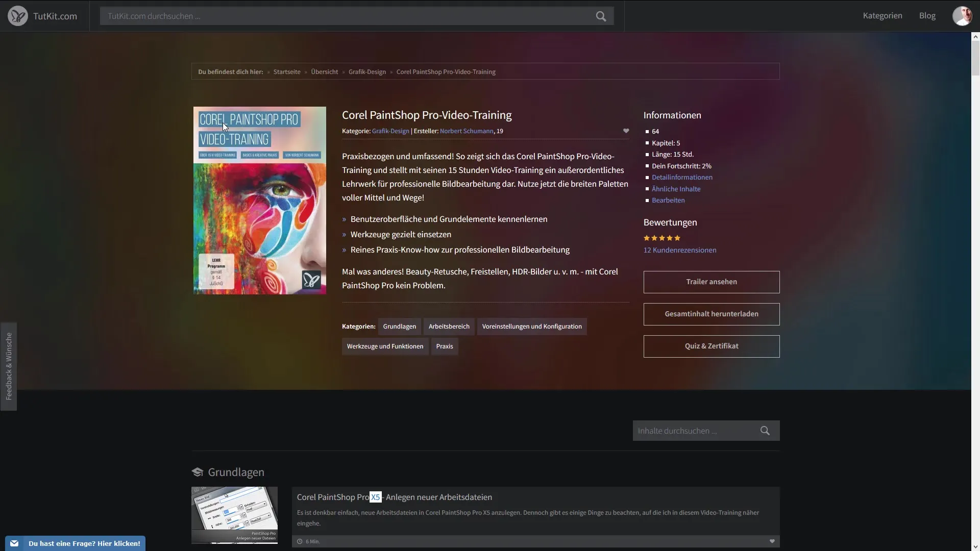Click Trailer ansehen button
The height and width of the screenshot is (551, 980).
(712, 282)
